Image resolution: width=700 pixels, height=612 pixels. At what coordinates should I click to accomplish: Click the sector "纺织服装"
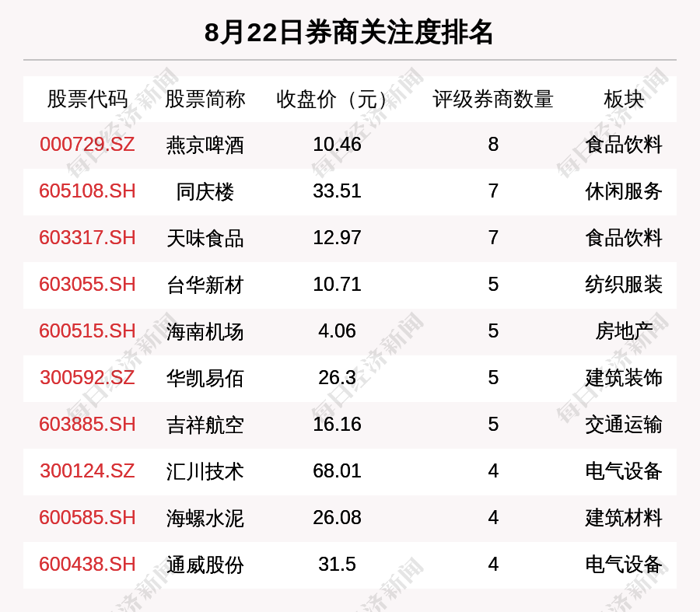click(x=624, y=285)
